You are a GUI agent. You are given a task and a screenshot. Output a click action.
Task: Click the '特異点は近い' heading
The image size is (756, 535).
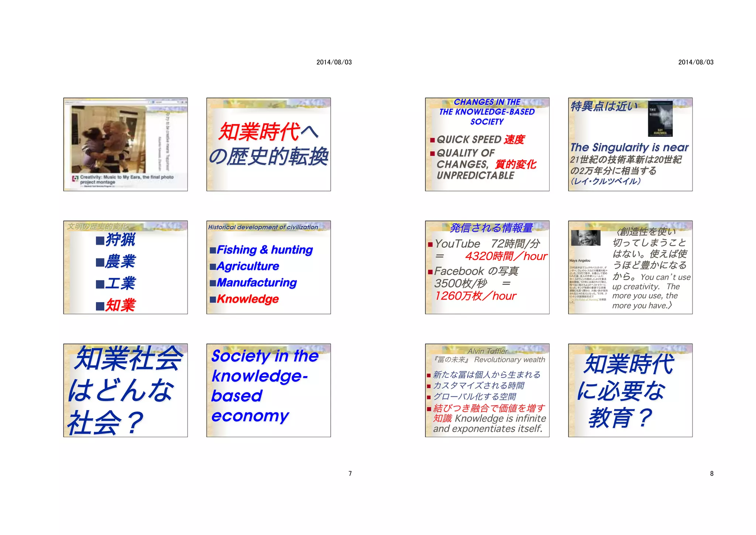pos(604,106)
